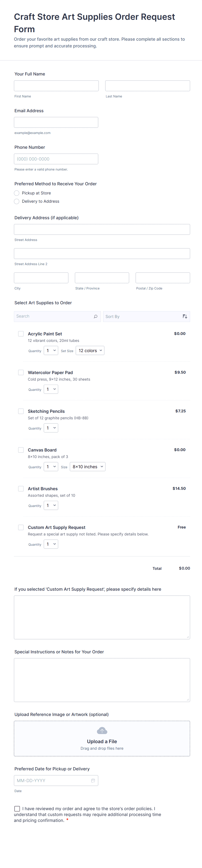Open the Sketching Pencils Quantity dropdown
The width and height of the screenshot is (202, 868).
click(51, 428)
